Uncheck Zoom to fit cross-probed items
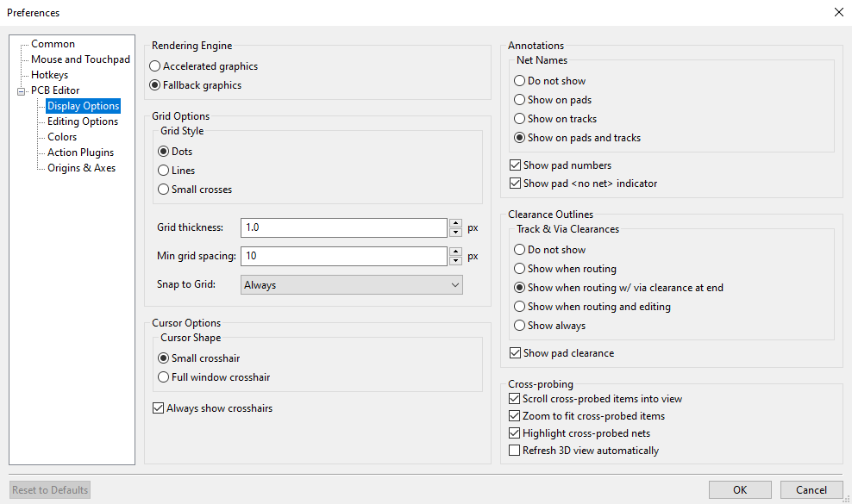Screen dimensions: 852x504 (x=514, y=415)
